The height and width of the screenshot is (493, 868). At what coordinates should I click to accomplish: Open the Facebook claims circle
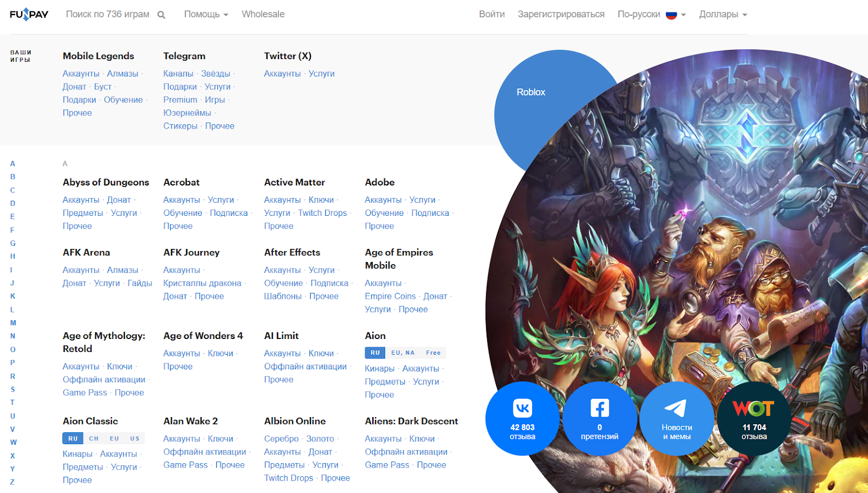point(599,418)
